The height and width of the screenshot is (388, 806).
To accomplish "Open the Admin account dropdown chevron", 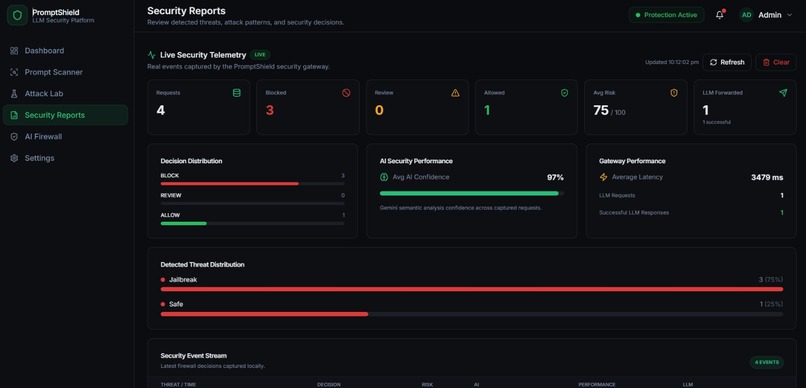I will pos(790,15).
